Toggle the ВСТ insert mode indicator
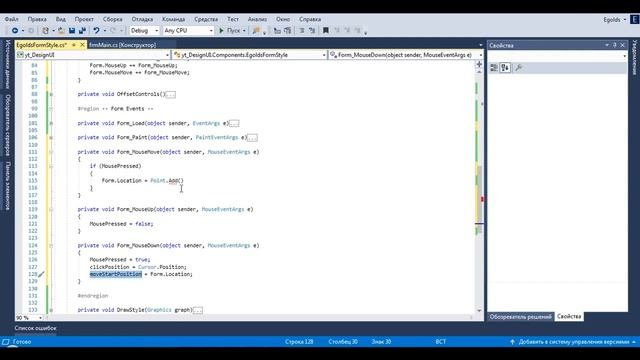Viewport: 640px width, 360px height. (x=441, y=342)
